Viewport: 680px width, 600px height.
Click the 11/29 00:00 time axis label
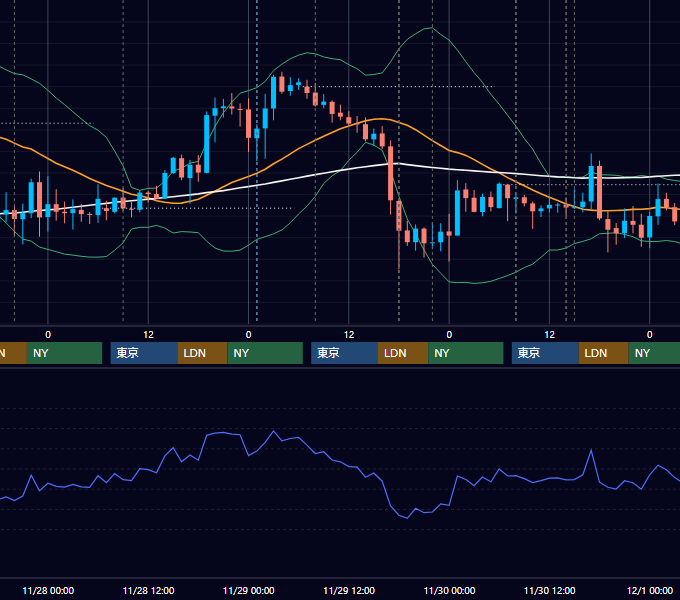248,590
